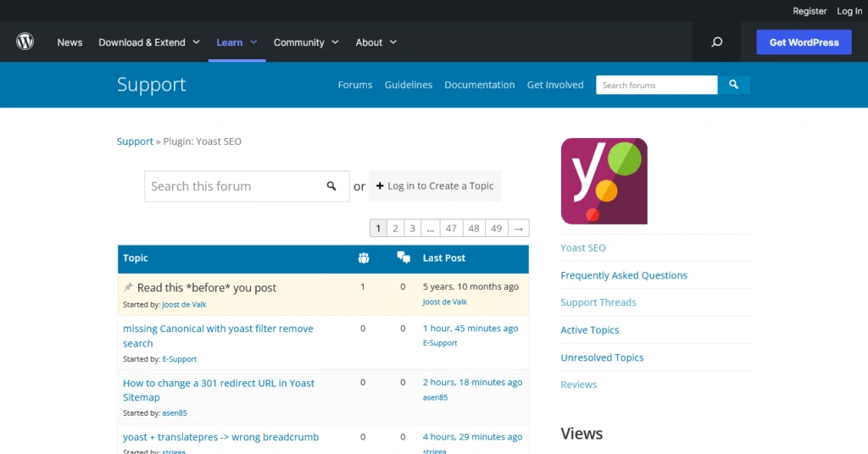
Task: Click Log in to Create a Topic
Action: pos(435,186)
